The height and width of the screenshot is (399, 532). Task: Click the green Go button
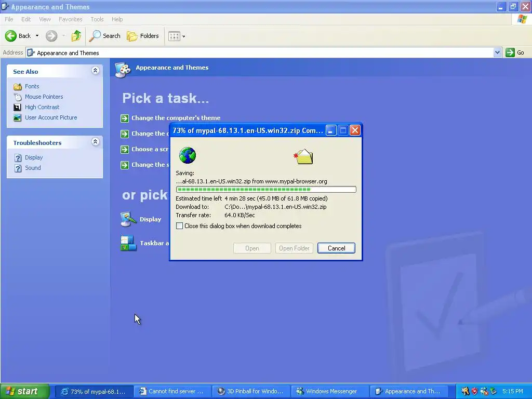(515, 52)
